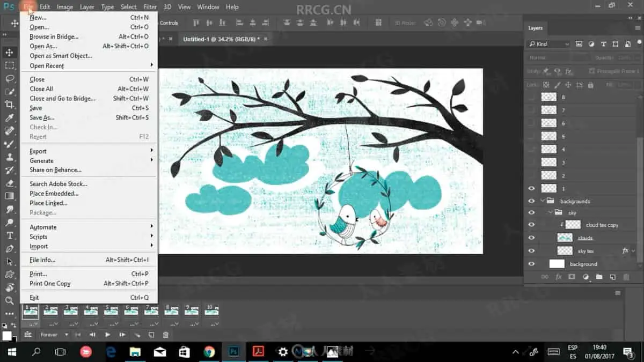Play the frame animation
644x362 pixels.
pyautogui.click(x=107, y=335)
